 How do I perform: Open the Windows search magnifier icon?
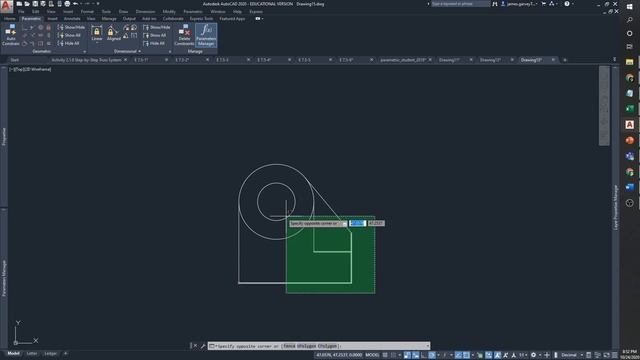[630, 20]
